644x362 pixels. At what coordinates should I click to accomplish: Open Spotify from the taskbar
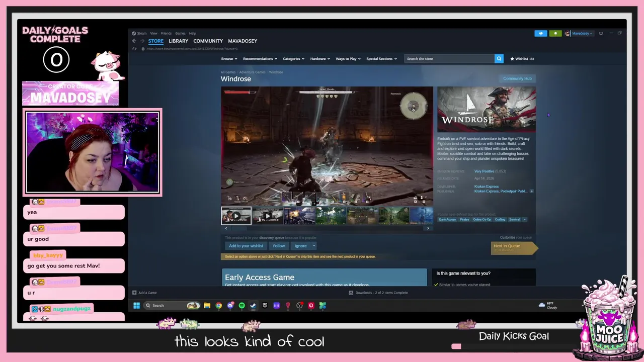click(242, 305)
